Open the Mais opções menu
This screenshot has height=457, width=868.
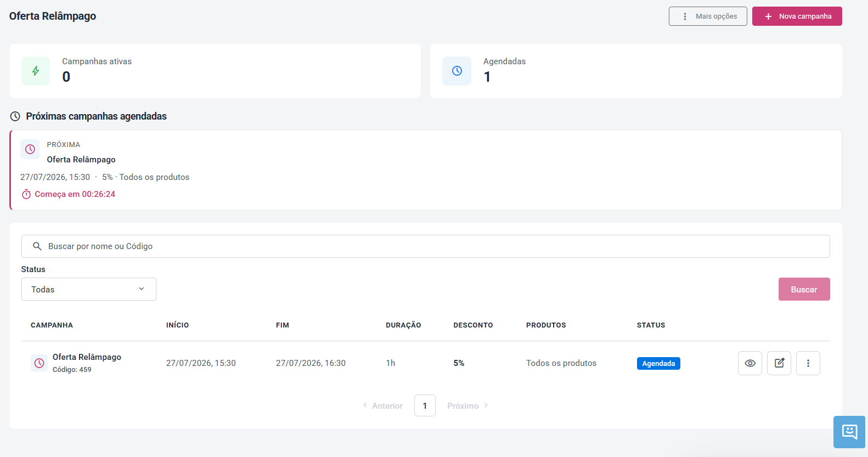click(x=708, y=16)
